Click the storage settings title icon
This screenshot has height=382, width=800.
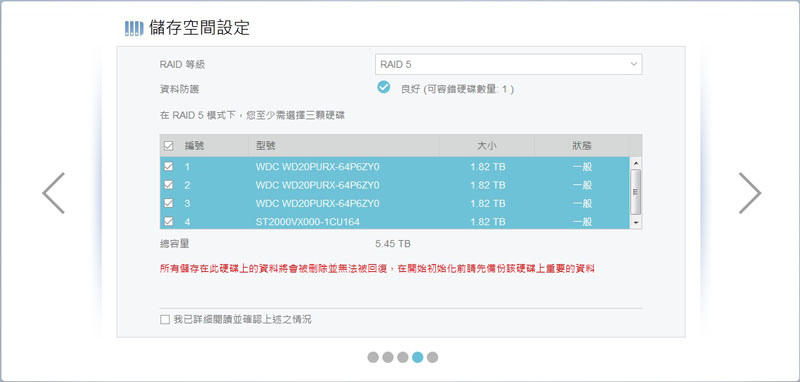pyautogui.click(x=134, y=28)
